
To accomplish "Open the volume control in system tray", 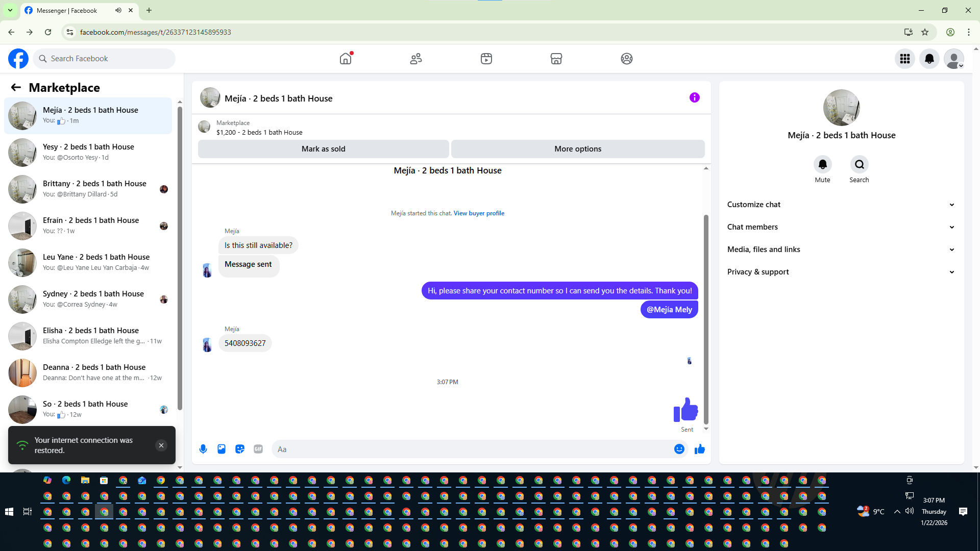I will click(910, 511).
